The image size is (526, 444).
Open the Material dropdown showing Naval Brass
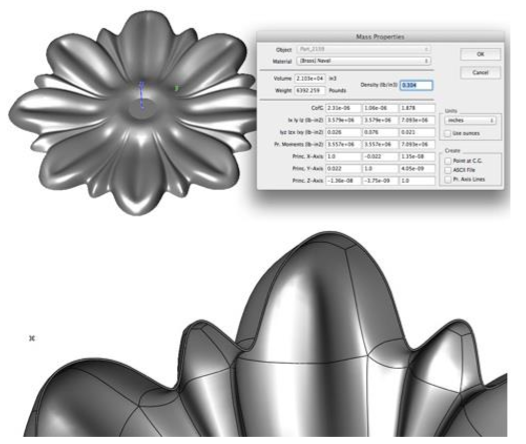pyautogui.click(x=364, y=61)
